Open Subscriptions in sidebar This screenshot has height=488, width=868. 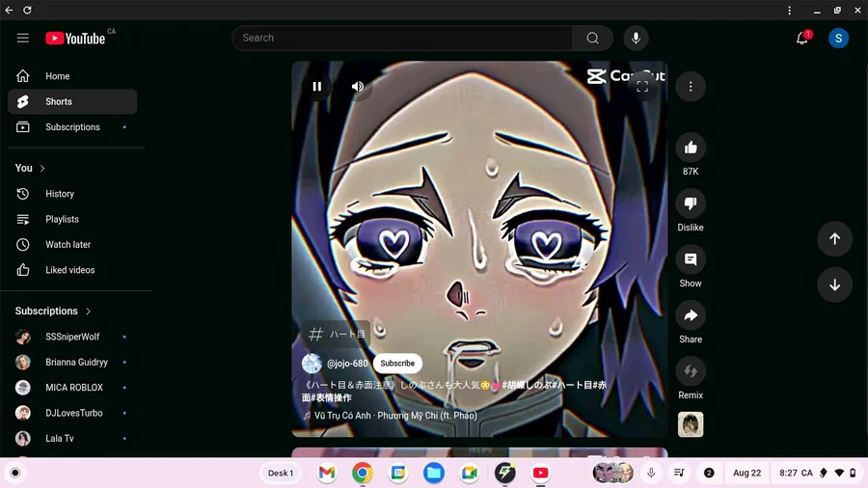click(x=72, y=126)
